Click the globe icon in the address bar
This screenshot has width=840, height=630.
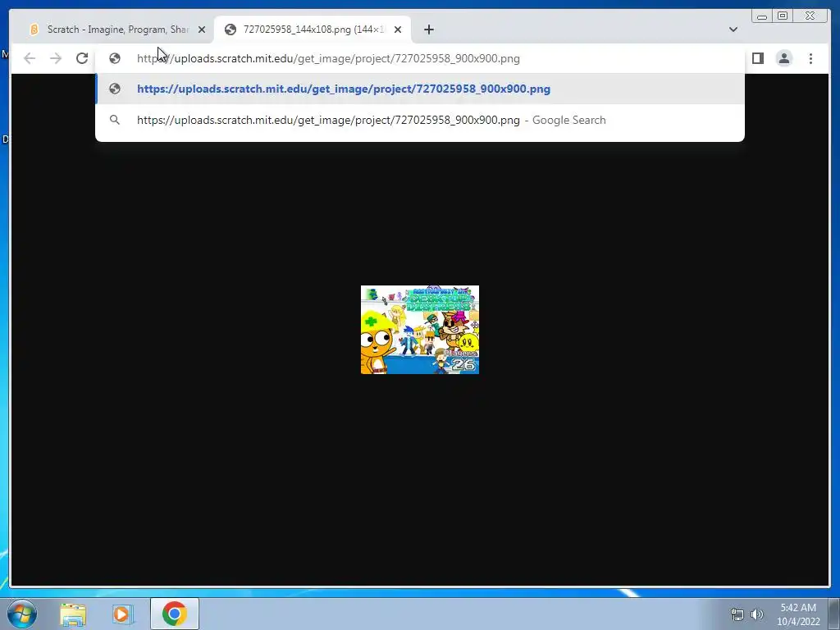pos(115,58)
